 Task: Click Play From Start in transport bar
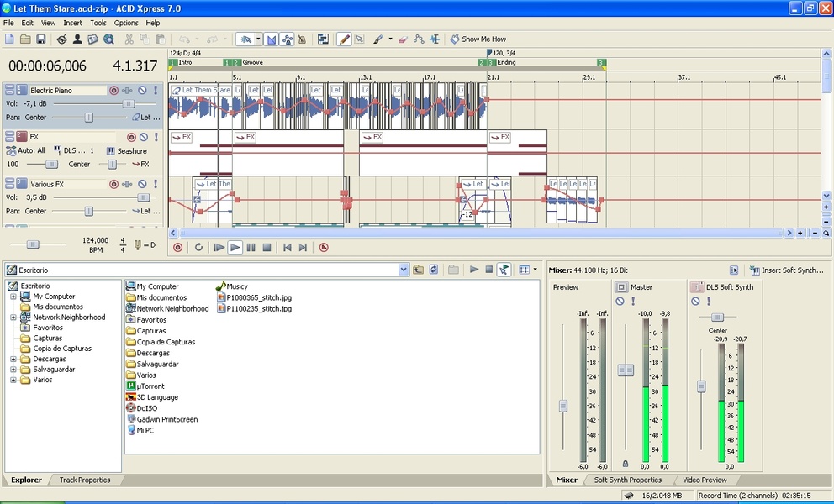(x=219, y=247)
